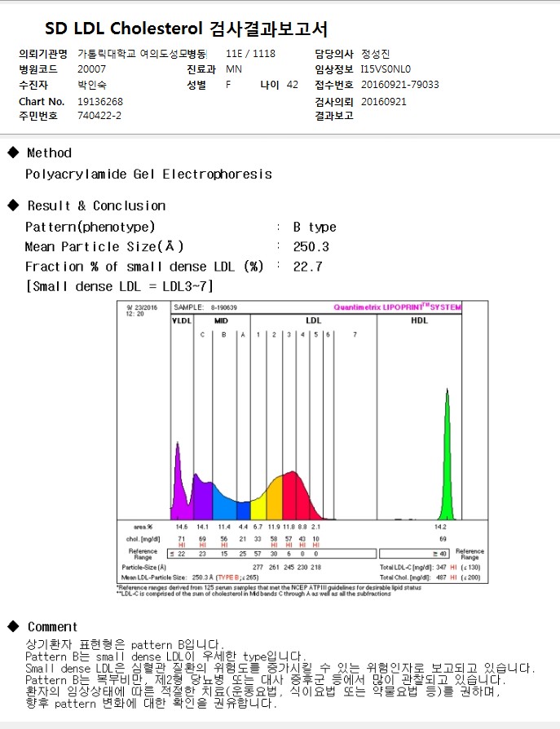This screenshot has width=560, height=729.
Task: Click the '담당의사' label
Action: (x=333, y=54)
